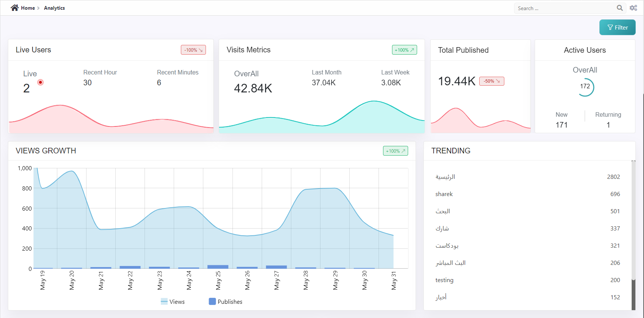This screenshot has height=318, width=644.
Task: Click the Active Users 172 circular gauge
Action: click(585, 87)
